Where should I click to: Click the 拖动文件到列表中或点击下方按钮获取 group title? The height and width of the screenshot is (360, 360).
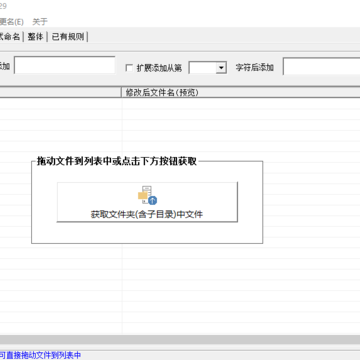[117, 162]
